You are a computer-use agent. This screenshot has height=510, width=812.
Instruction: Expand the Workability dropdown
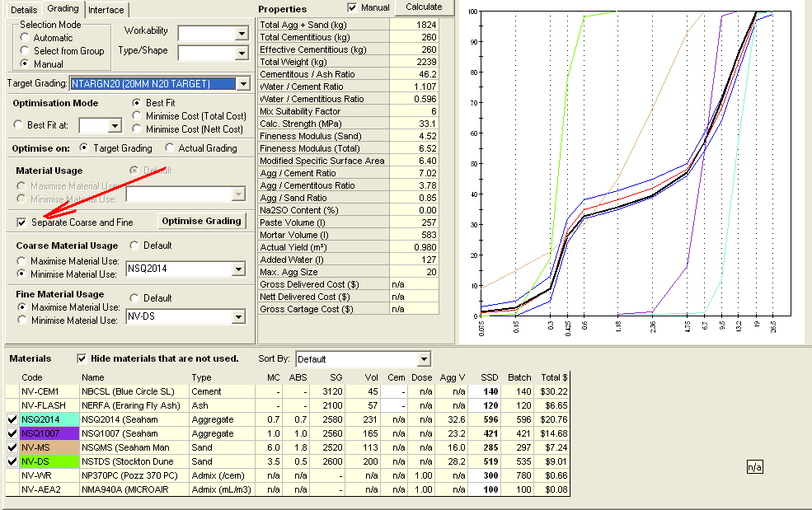click(x=241, y=33)
